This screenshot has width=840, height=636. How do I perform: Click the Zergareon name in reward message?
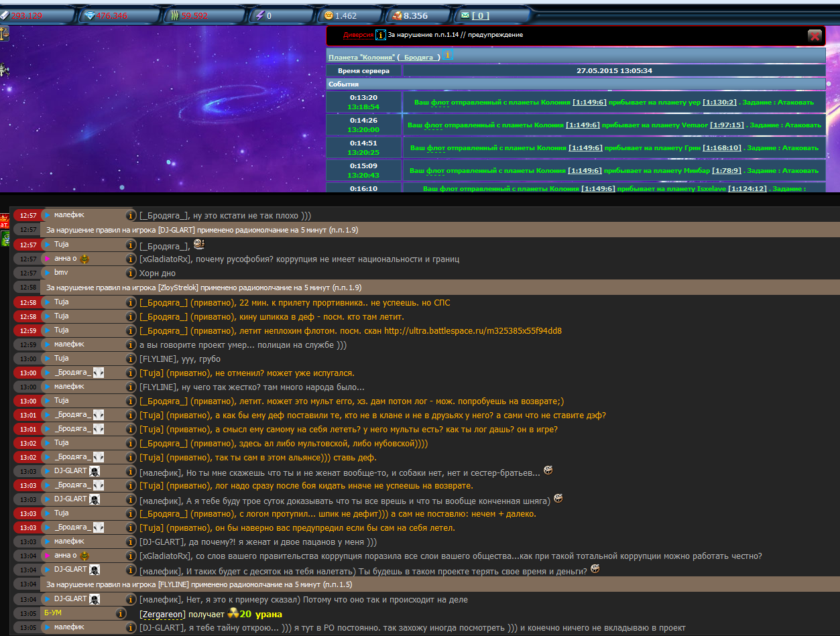[162, 614]
